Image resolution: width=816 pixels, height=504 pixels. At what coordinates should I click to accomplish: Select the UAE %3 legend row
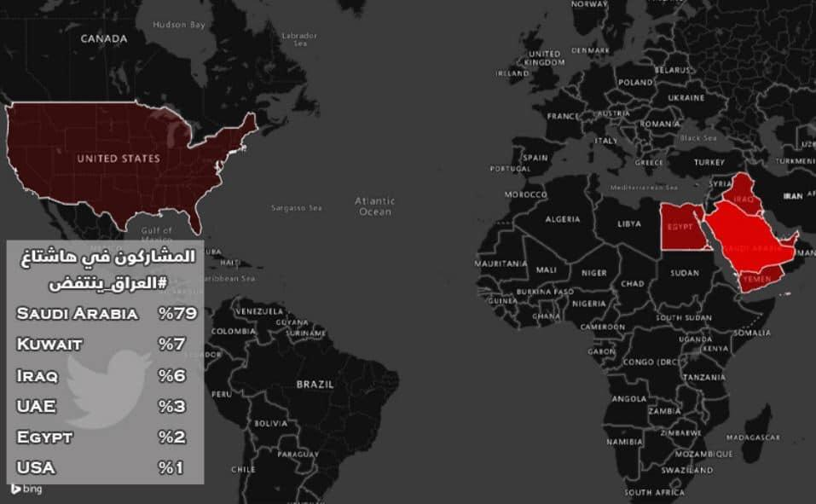[x=106, y=406]
